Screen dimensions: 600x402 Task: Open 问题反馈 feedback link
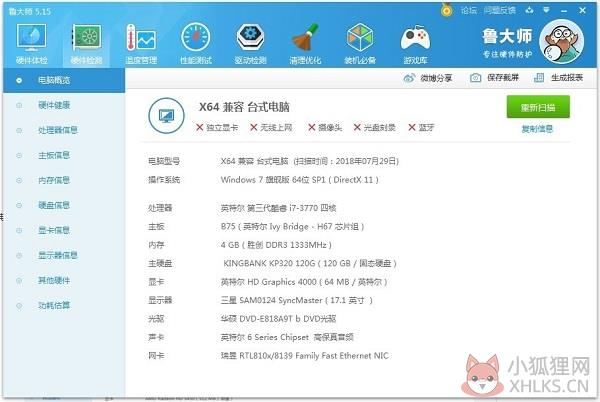click(x=499, y=10)
